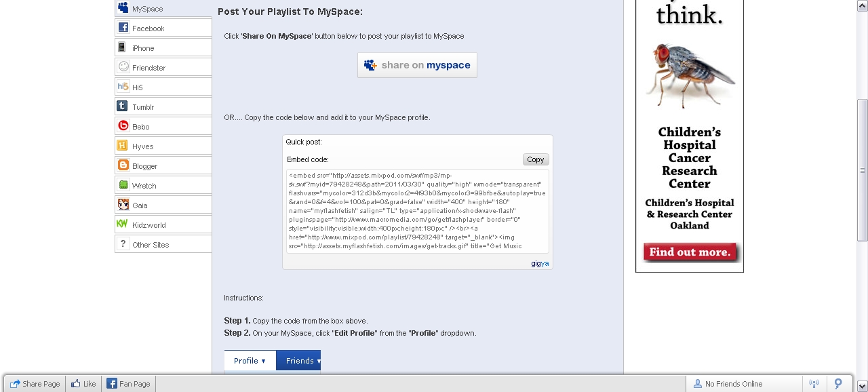
Task: Copy the embed code with Copy button
Action: pos(536,159)
